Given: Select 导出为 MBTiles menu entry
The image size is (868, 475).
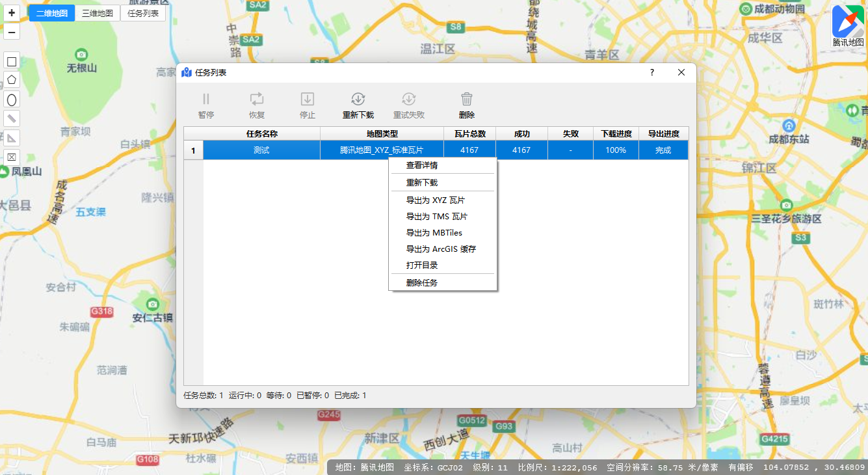Looking at the screenshot, I should (442, 233).
